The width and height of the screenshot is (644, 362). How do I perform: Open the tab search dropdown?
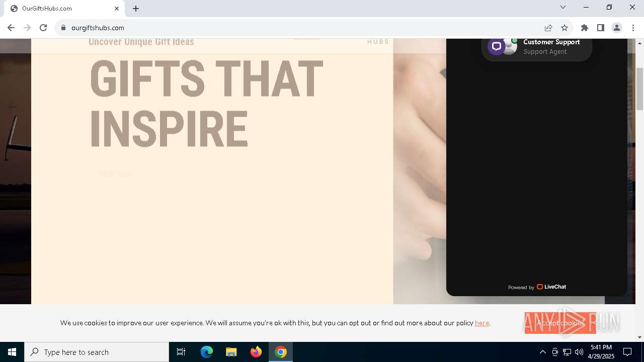pos(563,7)
